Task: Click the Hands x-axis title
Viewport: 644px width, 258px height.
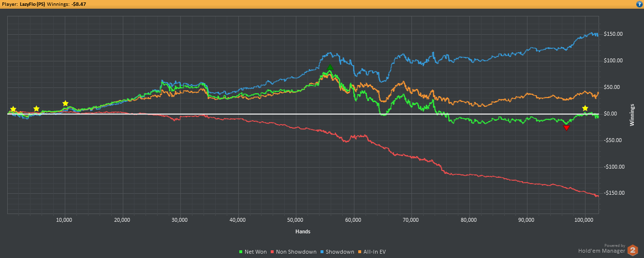Action: pyautogui.click(x=303, y=231)
